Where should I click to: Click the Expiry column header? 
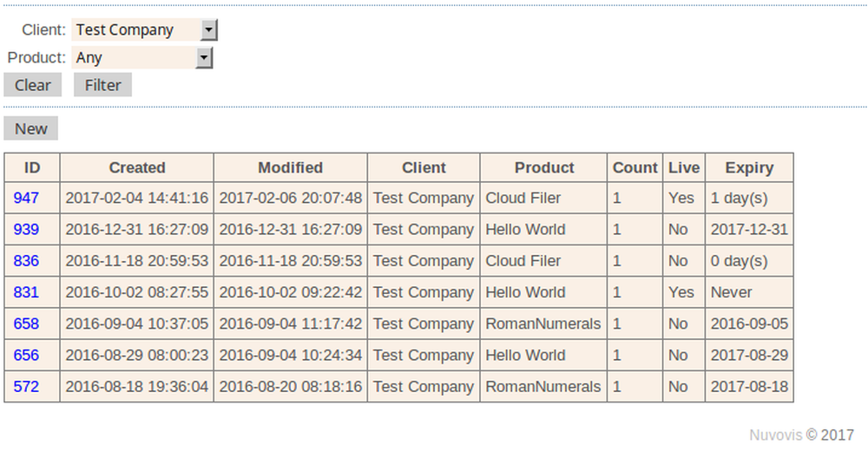pyautogui.click(x=748, y=167)
